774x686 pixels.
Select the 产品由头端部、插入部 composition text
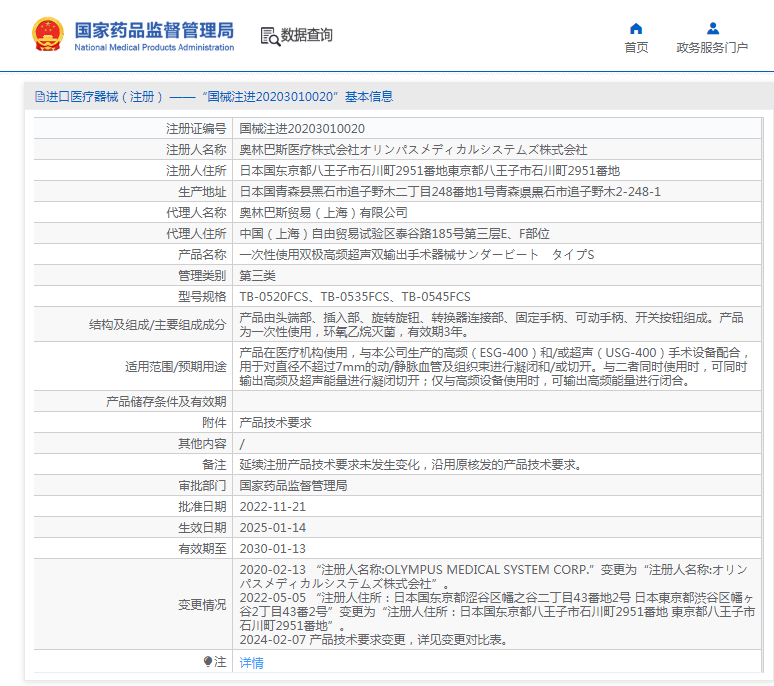491,325
